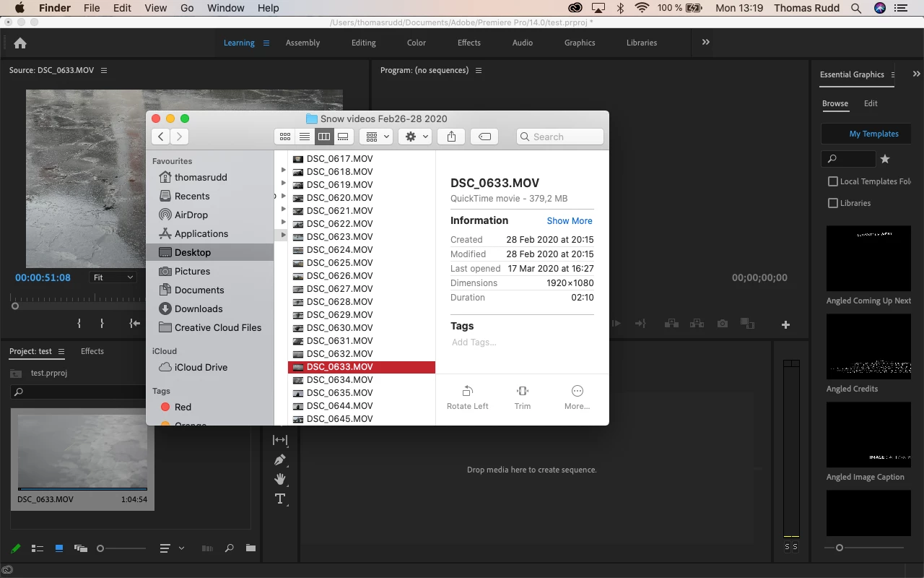Switch to the Effects panel tab near Project
This screenshot has width=924, height=578.
[x=92, y=351]
